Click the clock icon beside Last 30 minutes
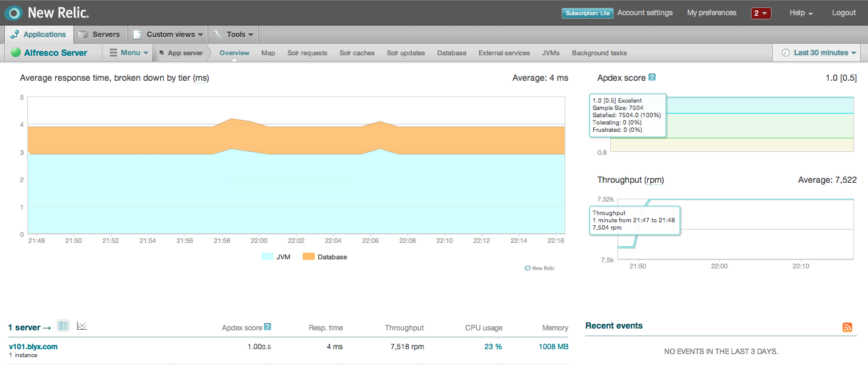This screenshot has width=868, height=382. point(786,53)
